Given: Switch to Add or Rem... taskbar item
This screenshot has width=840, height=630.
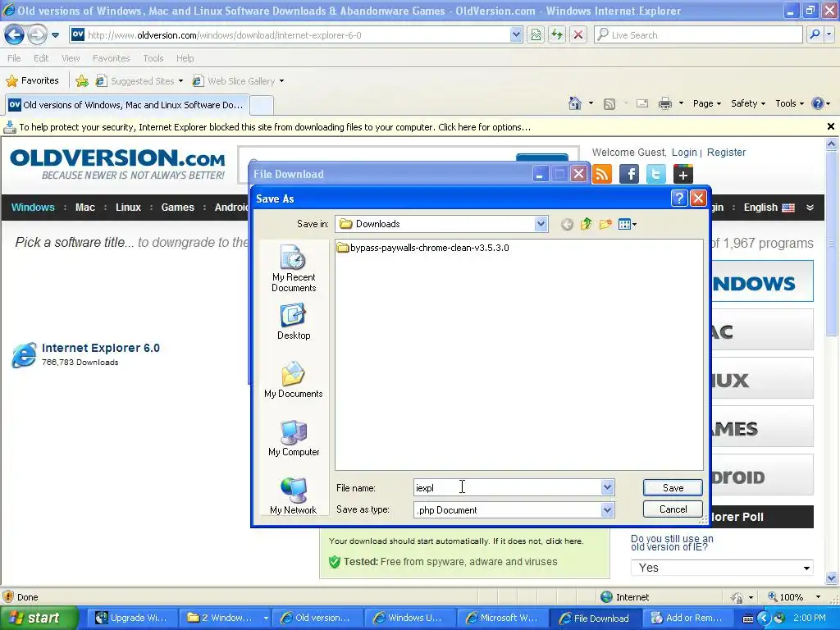Looking at the screenshot, I should click(687, 618).
